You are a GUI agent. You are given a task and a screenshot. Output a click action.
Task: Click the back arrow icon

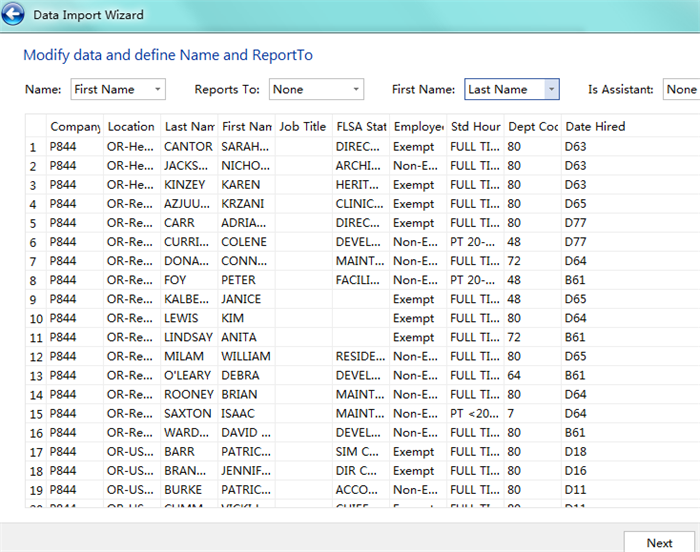point(15,15)
